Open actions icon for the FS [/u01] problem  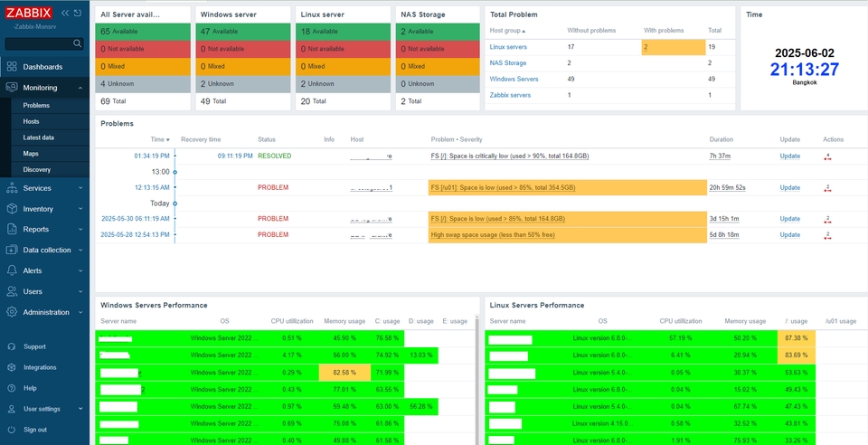pyautogui.click(x=827, y=188)
